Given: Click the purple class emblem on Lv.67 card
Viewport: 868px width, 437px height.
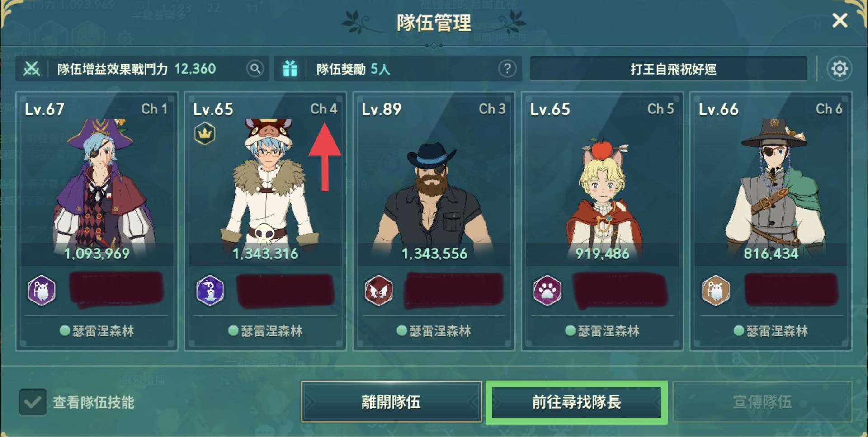Looking at the screenshot, I should (x=42, y=290).
